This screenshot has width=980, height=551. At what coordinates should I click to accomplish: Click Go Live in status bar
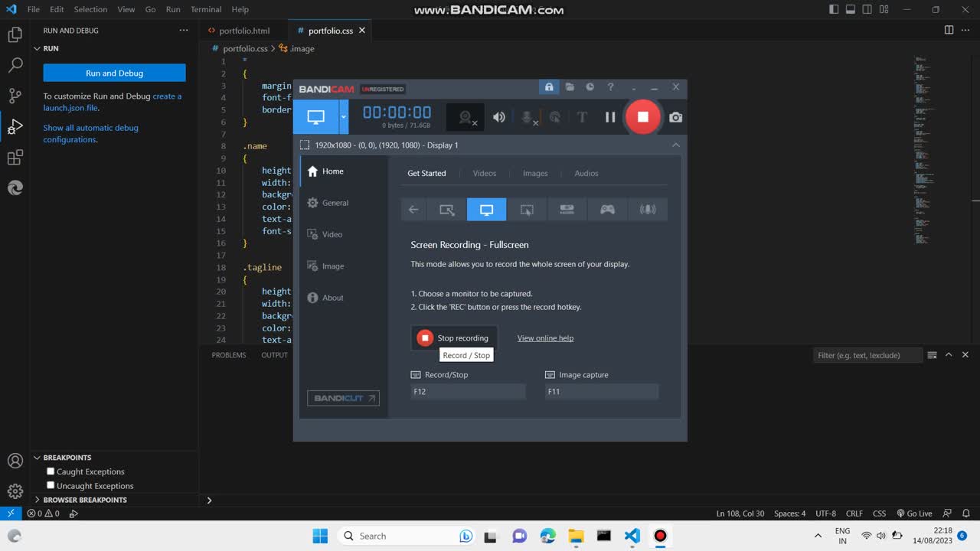[914, 514]
